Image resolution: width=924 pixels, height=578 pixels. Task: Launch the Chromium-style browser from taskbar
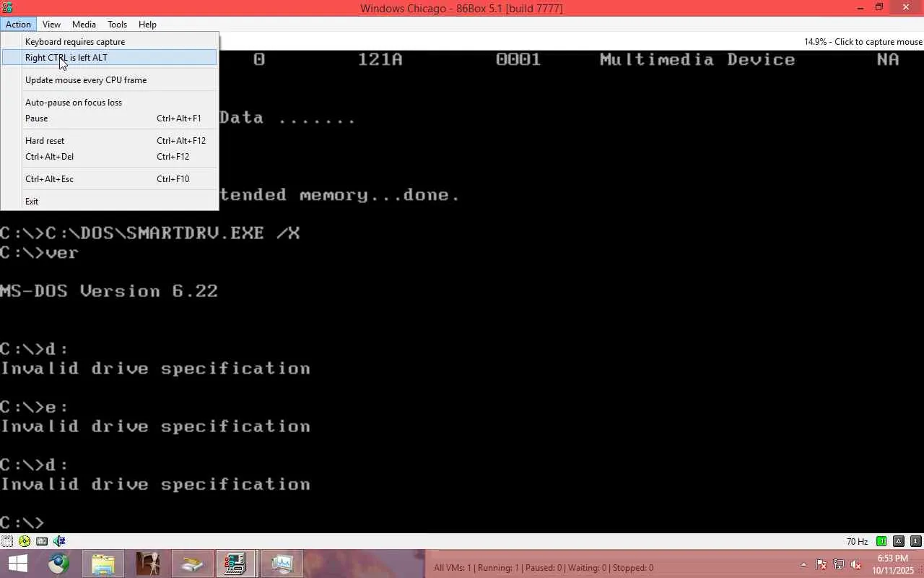click(x=59, y=564)
